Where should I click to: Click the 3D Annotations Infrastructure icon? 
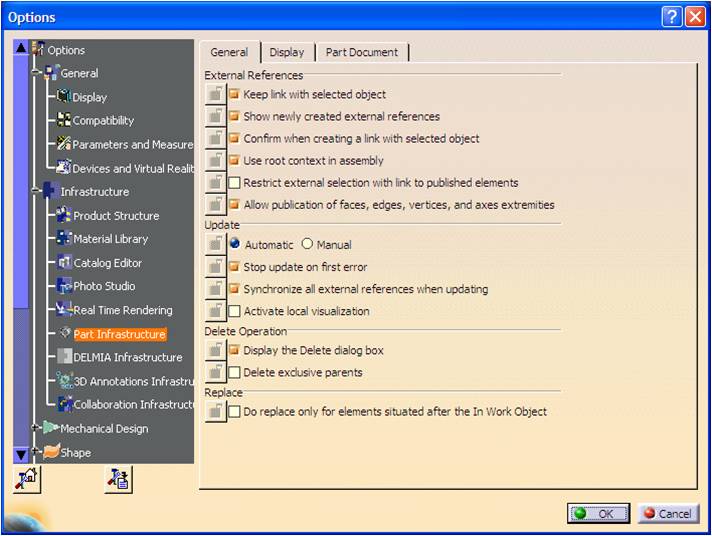click(64, 381)
